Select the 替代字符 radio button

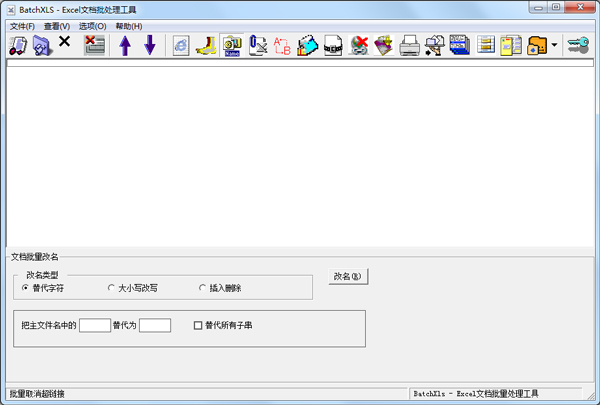click(26, 288)
